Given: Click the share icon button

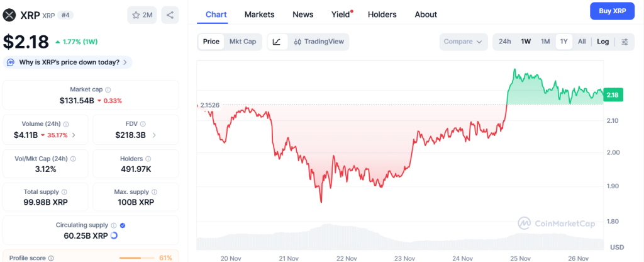Looking at the screenshot, I should (170, 14).
